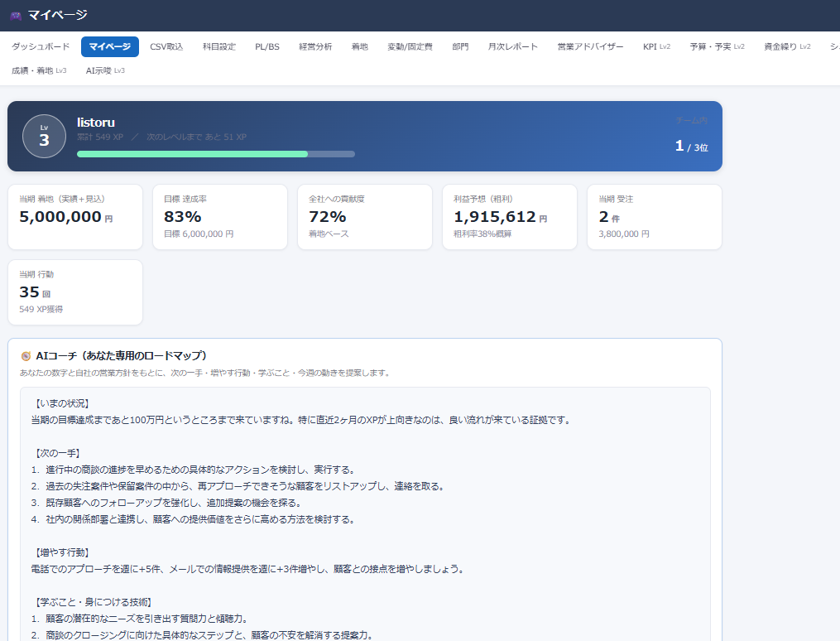
Task: Select the マイページ tab
Action: (x=110, y=46)
